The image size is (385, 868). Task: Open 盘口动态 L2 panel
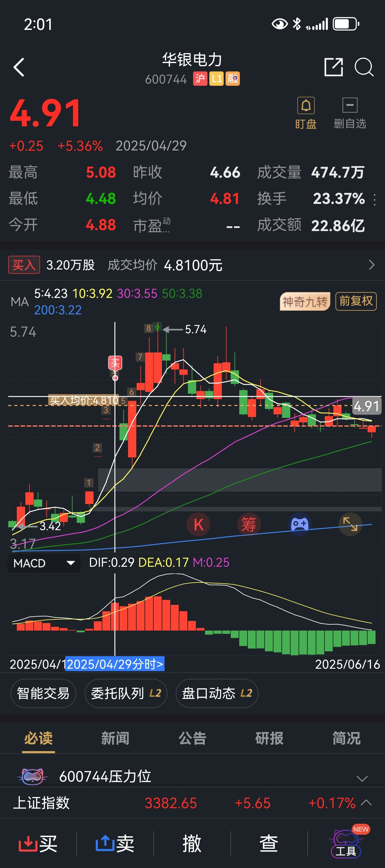click(x=217, y=693)
